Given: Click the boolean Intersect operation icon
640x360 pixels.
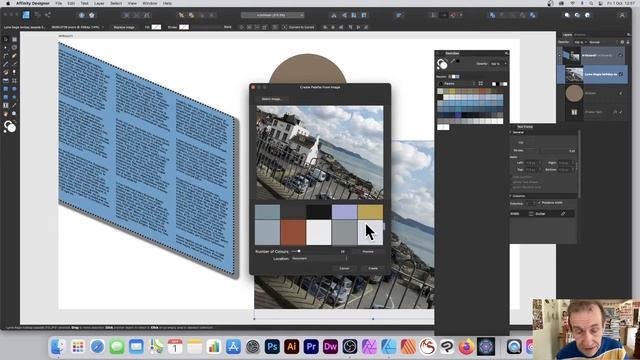Looking at the screenshot, I should 513,15.
